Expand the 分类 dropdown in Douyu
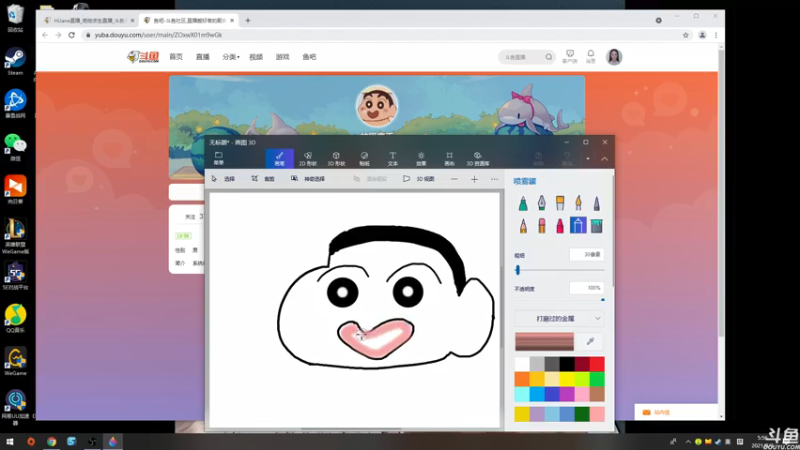 click(x=231, y=57)
